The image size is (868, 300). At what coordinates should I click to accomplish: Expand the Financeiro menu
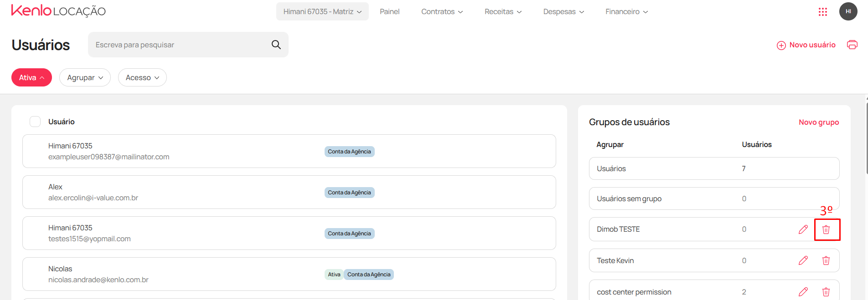626,11
